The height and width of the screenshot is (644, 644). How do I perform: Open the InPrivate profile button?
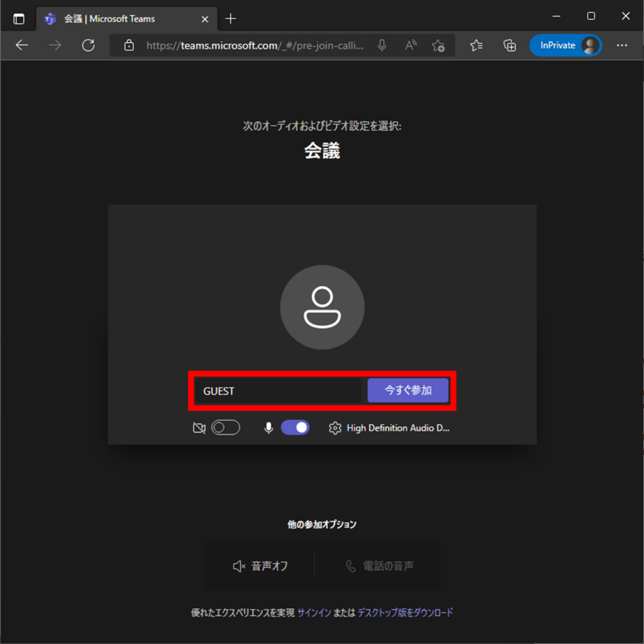tap(565, 45)
